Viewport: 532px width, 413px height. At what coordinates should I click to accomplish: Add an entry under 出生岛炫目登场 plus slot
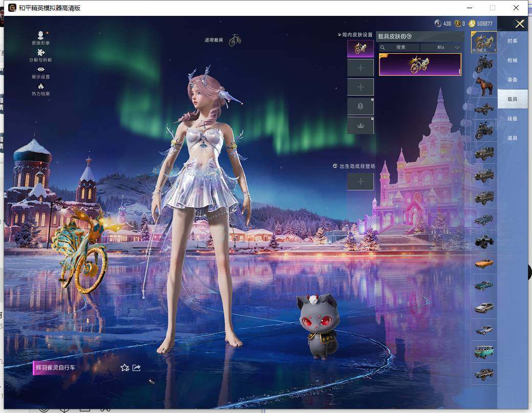click(x=360, y=182)
